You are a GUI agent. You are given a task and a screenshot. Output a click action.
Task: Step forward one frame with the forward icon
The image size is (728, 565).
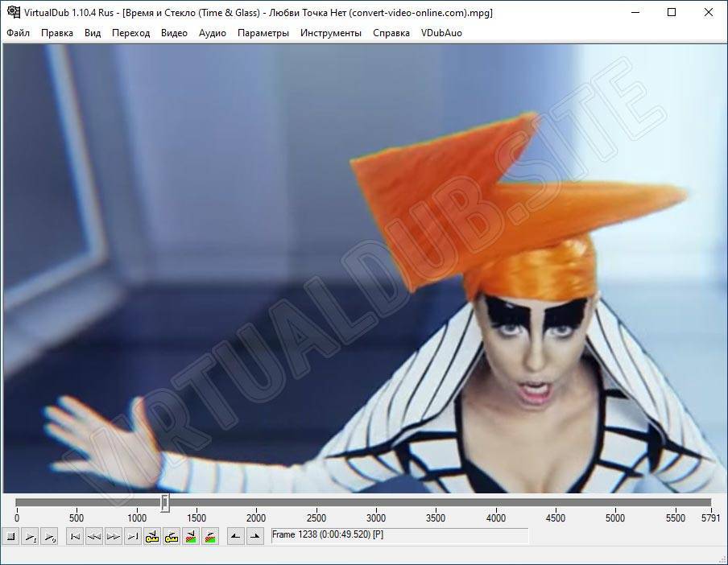[114, 536]
